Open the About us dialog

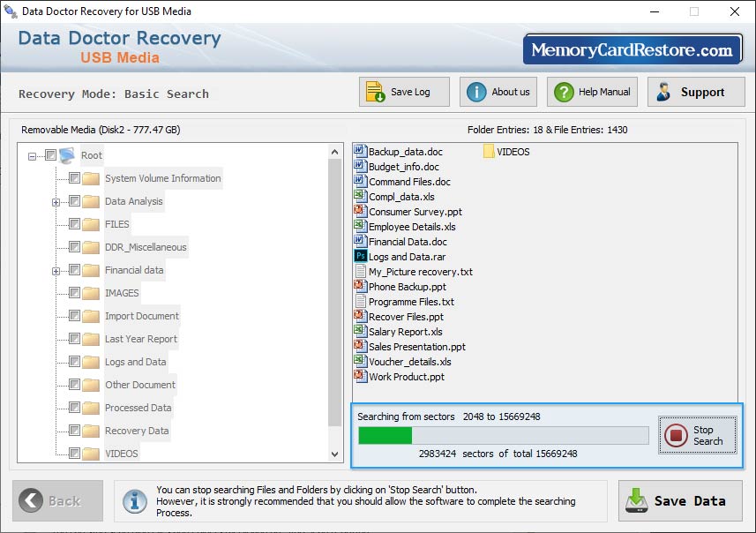click(498, 92)
